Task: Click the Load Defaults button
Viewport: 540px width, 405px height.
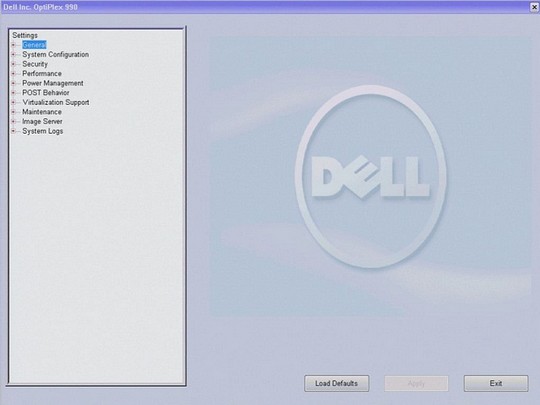Action: click(x=336, y=383)
